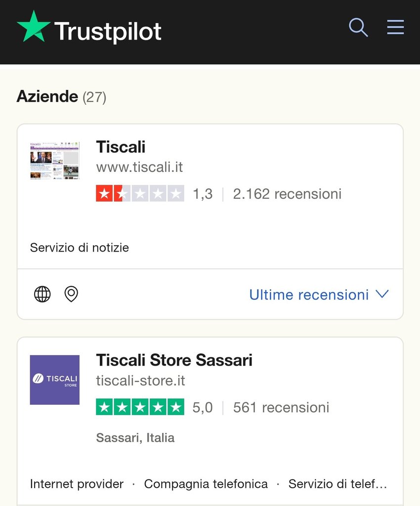Expand Ultime recensioni for Tiscali
This screenshot has height=506, width=420.
click(309, 295)
